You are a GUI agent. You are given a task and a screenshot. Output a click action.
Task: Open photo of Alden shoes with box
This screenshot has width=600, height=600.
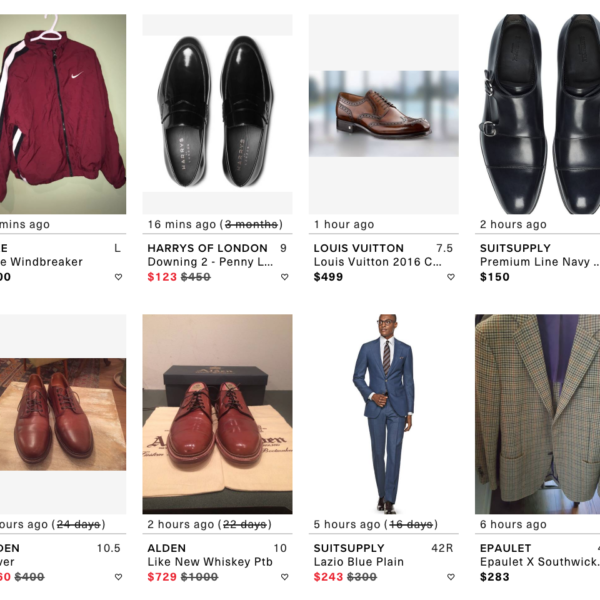click(x=217, y=415)
